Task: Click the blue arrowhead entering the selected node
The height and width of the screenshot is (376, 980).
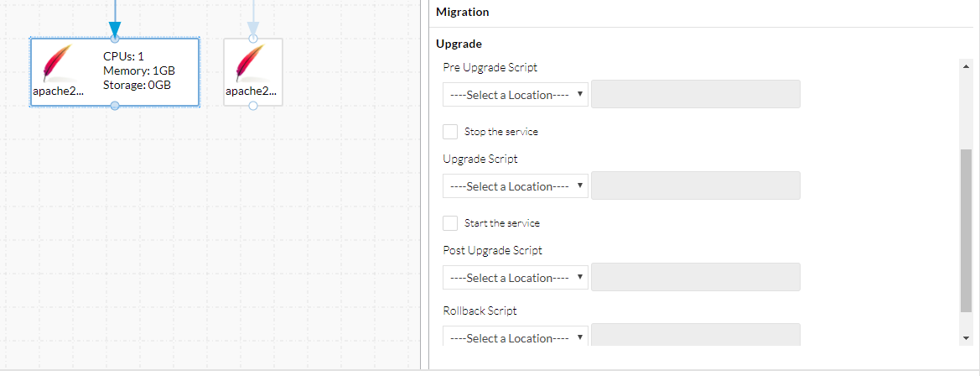Action: [x=115, y=29]
